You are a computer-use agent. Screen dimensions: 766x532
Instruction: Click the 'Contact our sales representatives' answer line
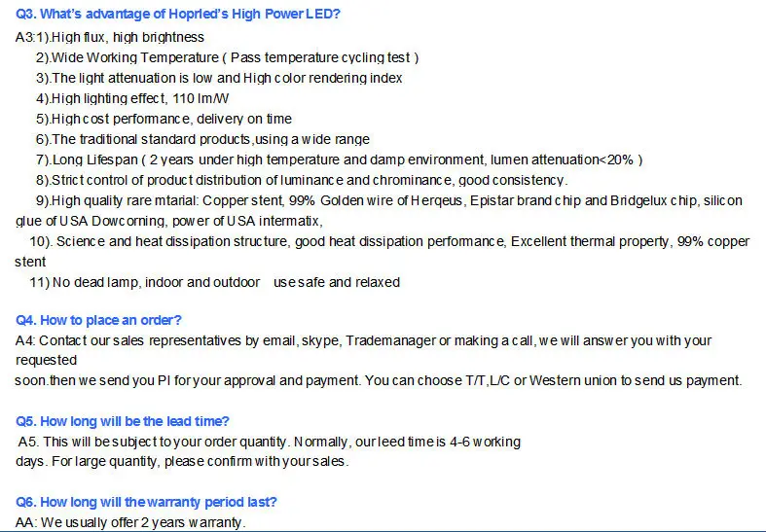[364, 340]
